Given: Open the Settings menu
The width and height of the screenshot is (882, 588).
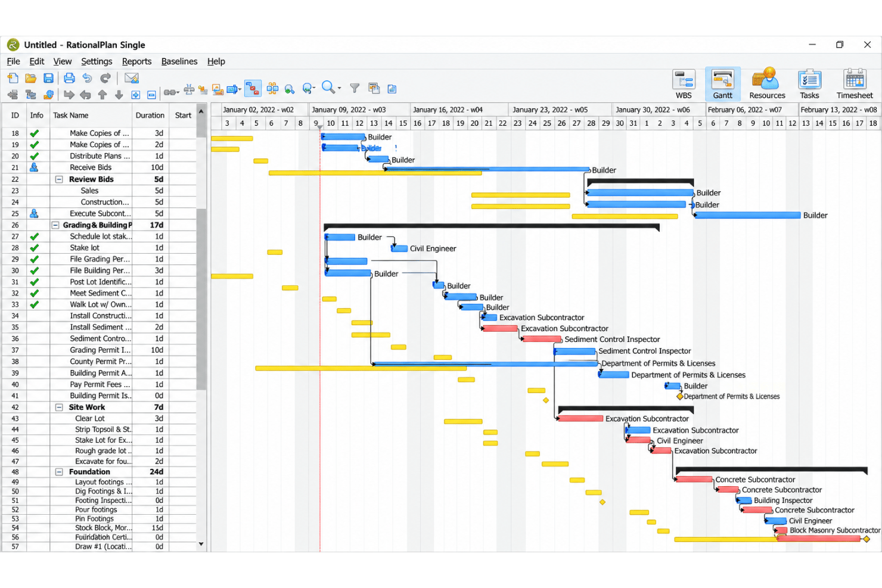Looking at the screenshot, I should (x=97, y=61).
